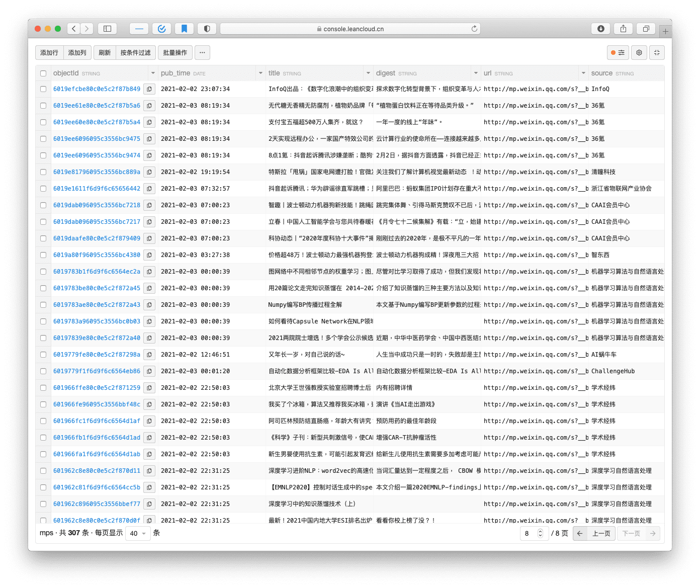Check row 601966fe96095c3556bbf48c

[x=43, y=404]
